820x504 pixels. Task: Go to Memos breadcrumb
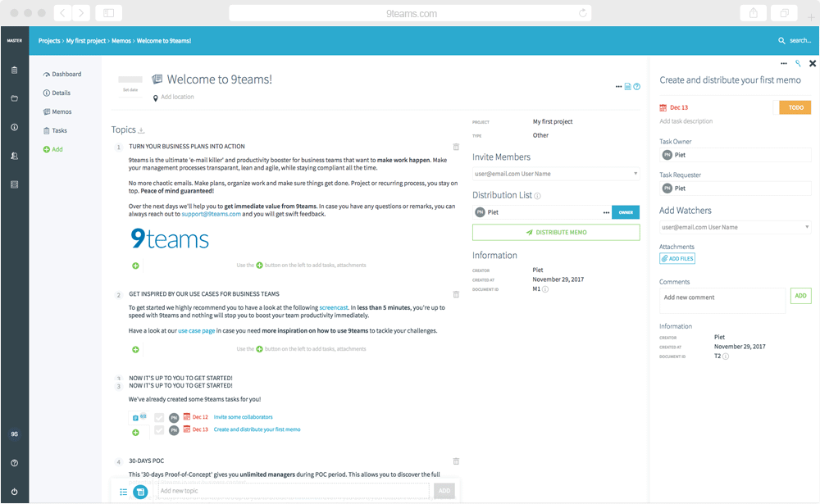point(121,41)
